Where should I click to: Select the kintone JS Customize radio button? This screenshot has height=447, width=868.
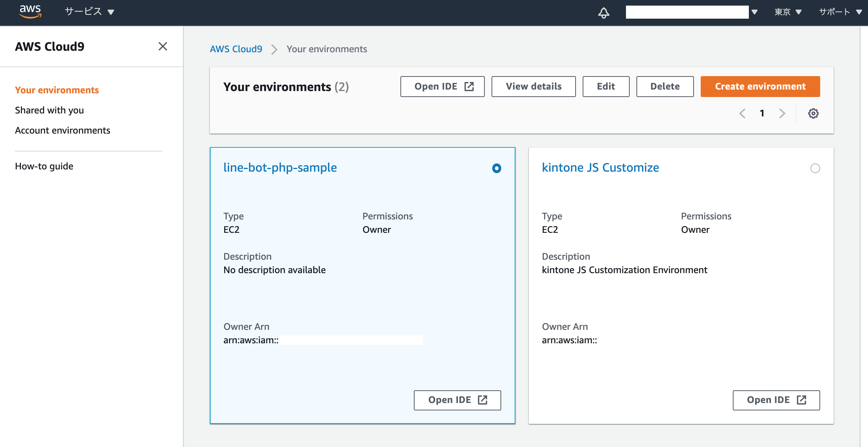coord(815,168)
